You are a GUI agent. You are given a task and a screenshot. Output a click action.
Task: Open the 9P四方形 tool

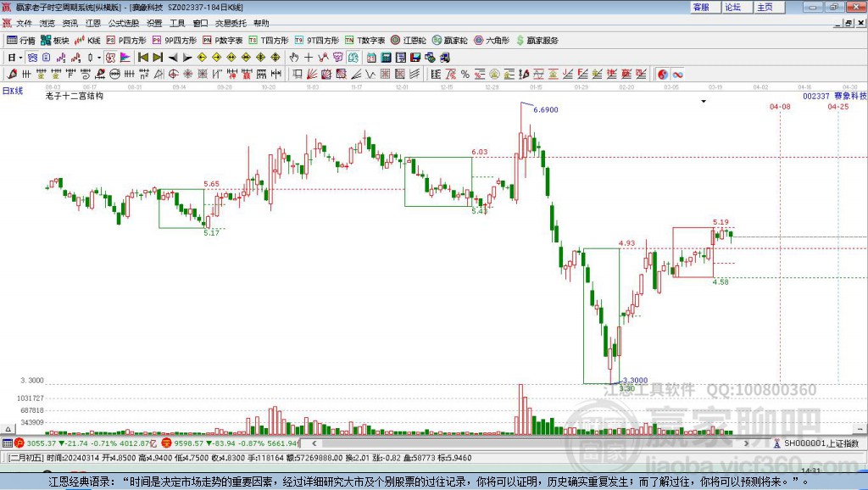[x=175, y=41]
